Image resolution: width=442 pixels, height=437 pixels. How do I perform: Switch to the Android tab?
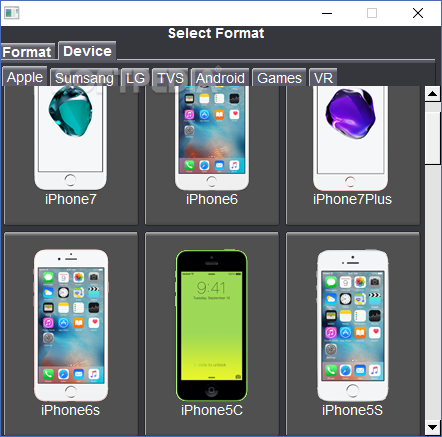[x=220, y=78]
